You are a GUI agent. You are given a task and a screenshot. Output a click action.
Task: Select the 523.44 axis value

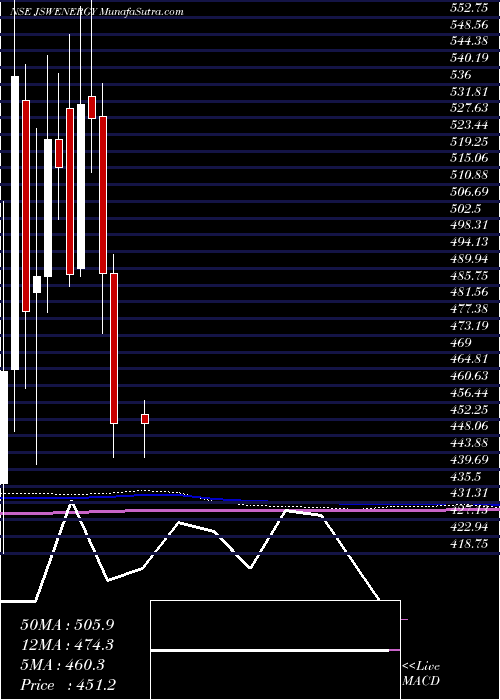471,125
